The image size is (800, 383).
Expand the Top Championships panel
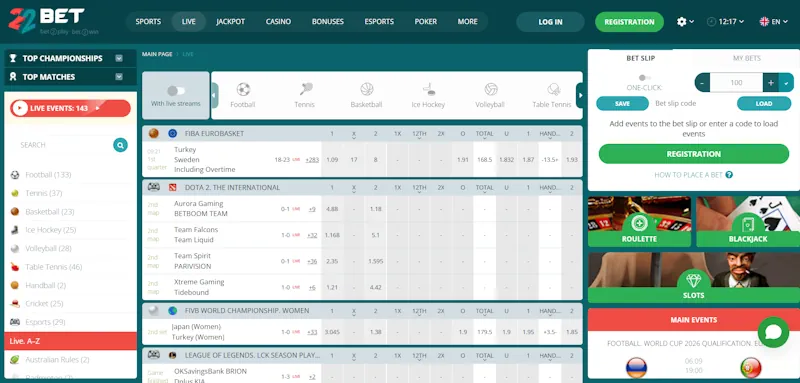click(119, 58)
